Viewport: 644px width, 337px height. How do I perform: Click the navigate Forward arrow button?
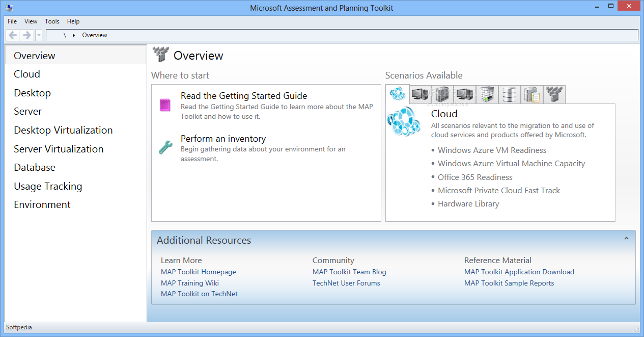coord(27,35)
